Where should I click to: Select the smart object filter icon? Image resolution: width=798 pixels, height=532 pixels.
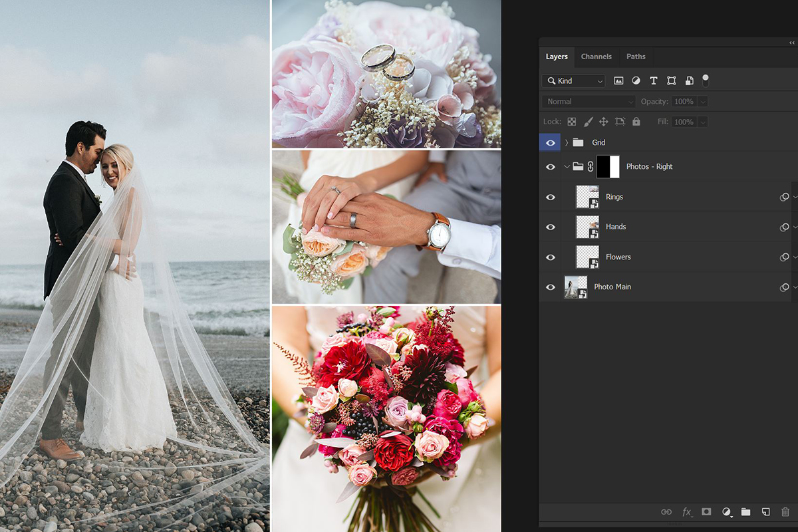coord(689,80)
